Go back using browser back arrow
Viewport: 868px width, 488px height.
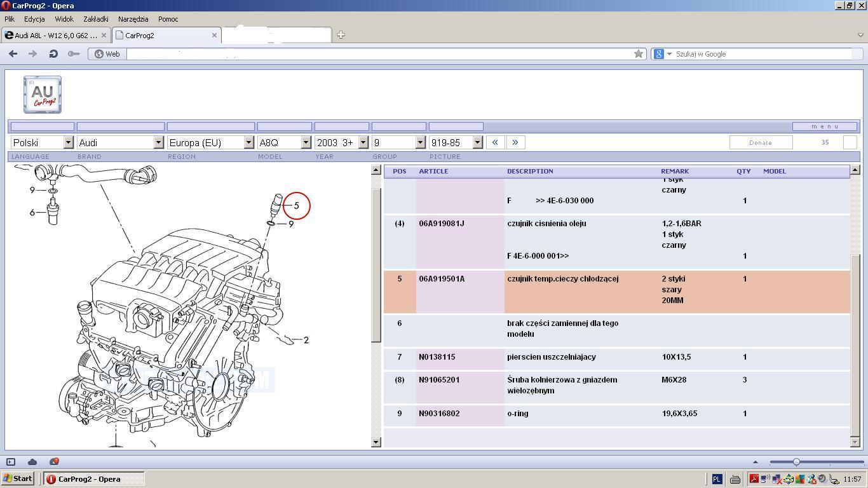[x=13, y=54]
